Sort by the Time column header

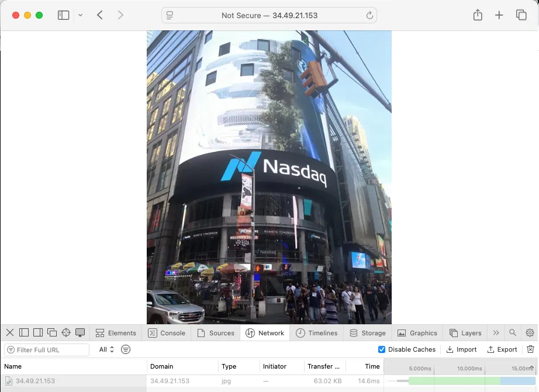pyautogui.click(x=365, y=366)
